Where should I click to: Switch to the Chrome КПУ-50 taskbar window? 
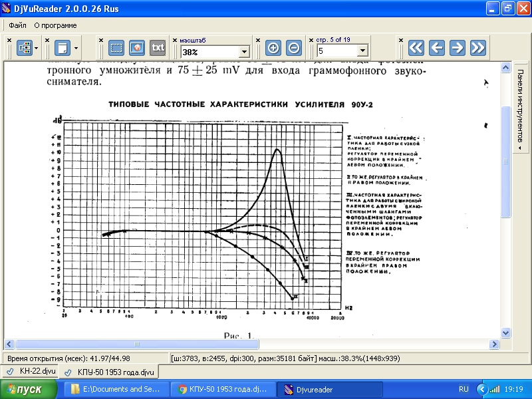(223, 389)
